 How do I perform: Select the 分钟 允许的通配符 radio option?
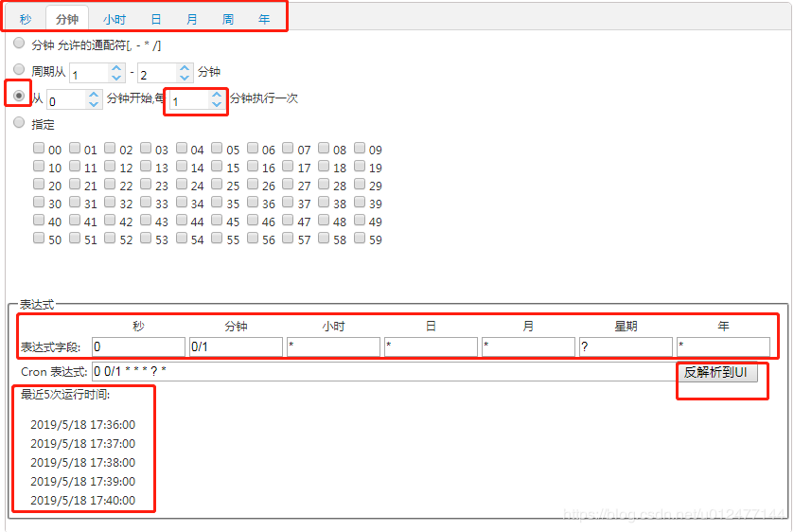[x=19, y=43]
